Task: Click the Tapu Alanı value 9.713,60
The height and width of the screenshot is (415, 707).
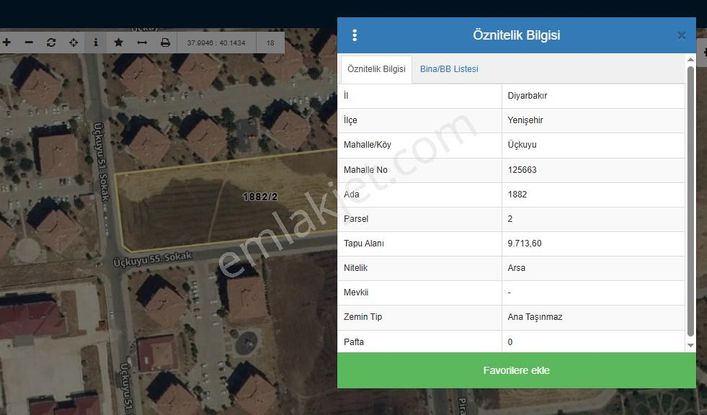Action: 524,244
